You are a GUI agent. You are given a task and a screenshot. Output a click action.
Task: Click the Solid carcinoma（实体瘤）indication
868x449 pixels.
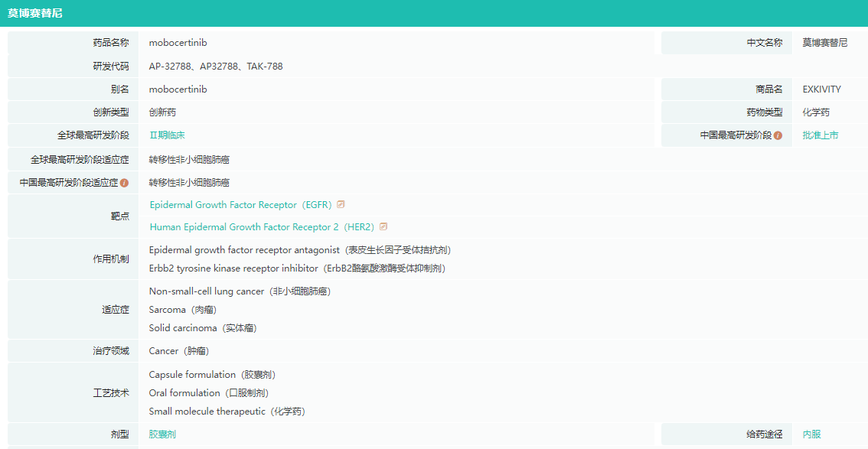[203, 328]
